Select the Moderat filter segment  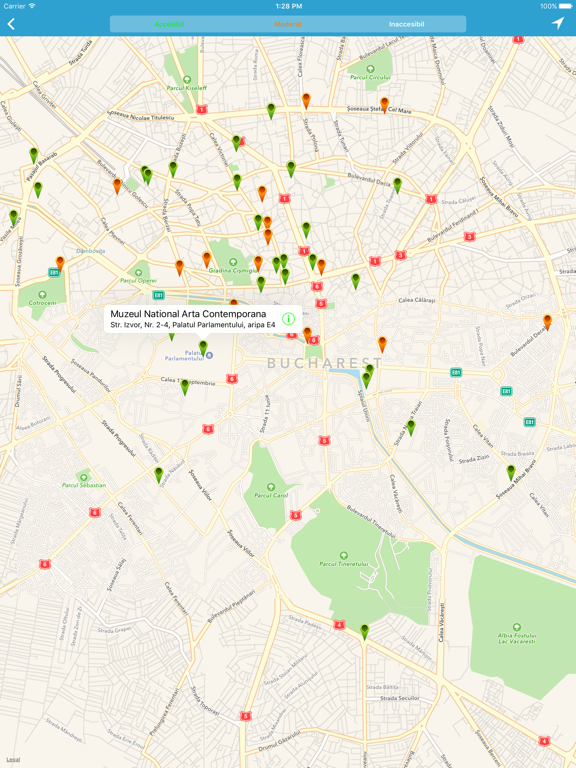[288, 24]
